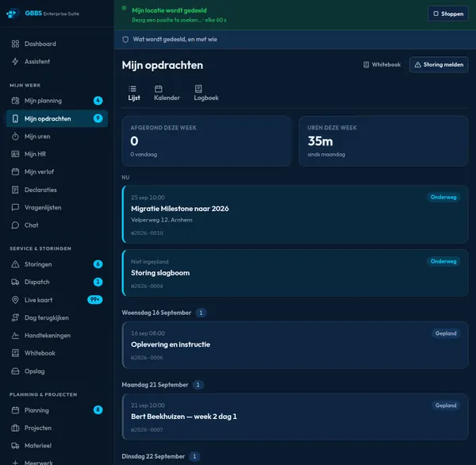Click badge 8 next to Planning
This screenshot has height=465, width=476.
tap(98, 410)
